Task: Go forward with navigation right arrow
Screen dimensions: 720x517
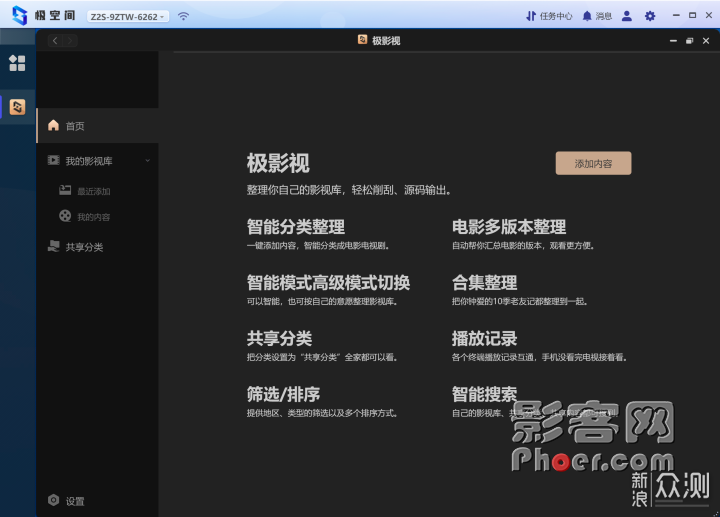Action: (x=70, y=40)
